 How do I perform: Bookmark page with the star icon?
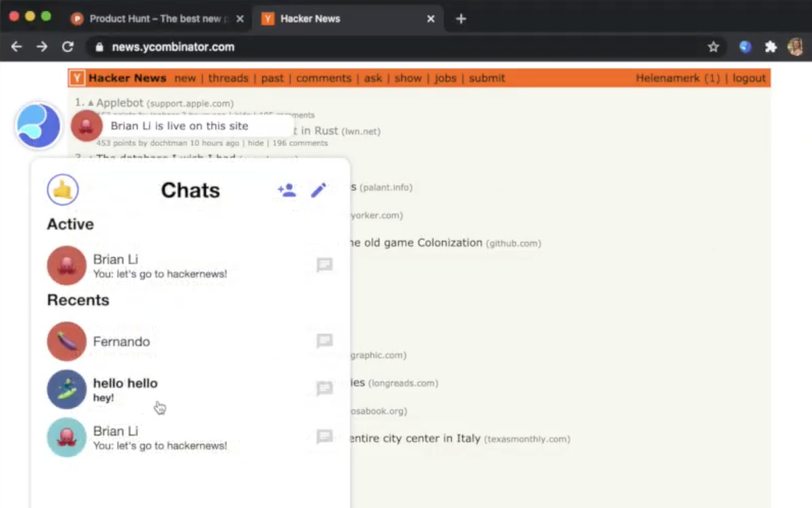(713, 47)
